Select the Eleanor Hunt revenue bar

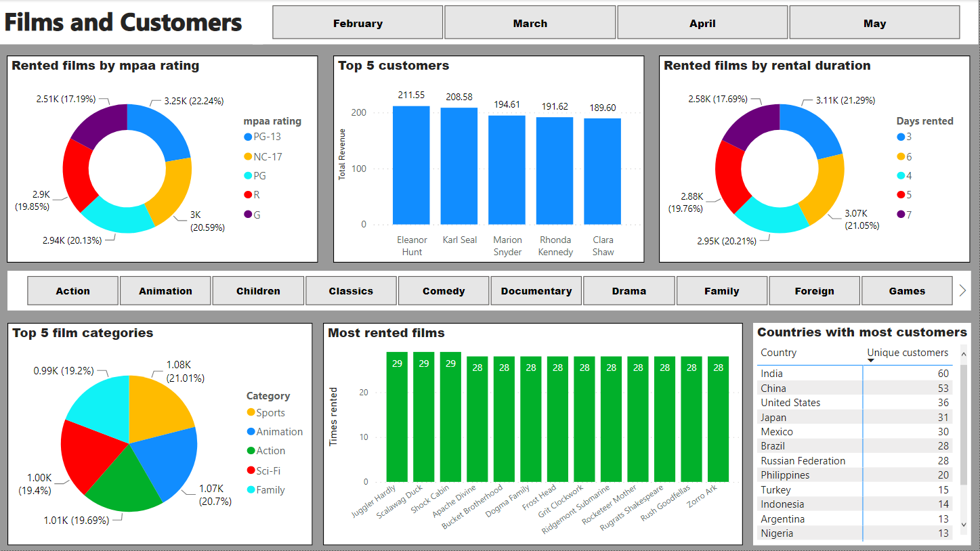[x=412, y=166]
